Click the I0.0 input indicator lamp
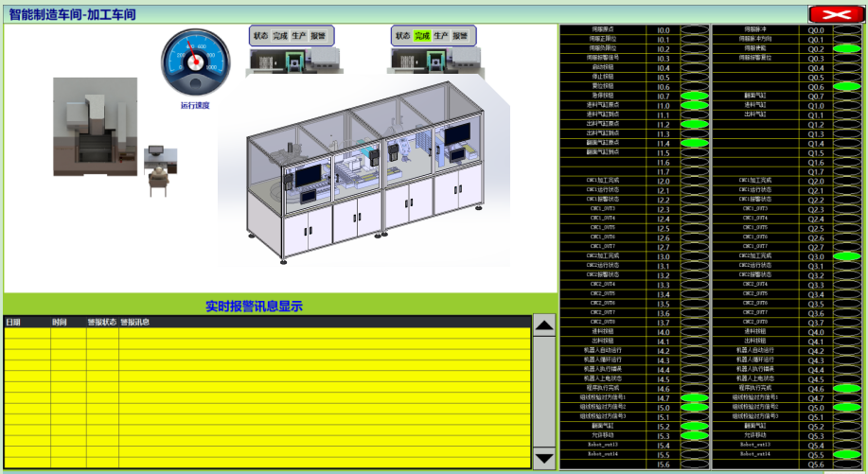Screen dimensions: 868x474 click(x=694, y=30)
